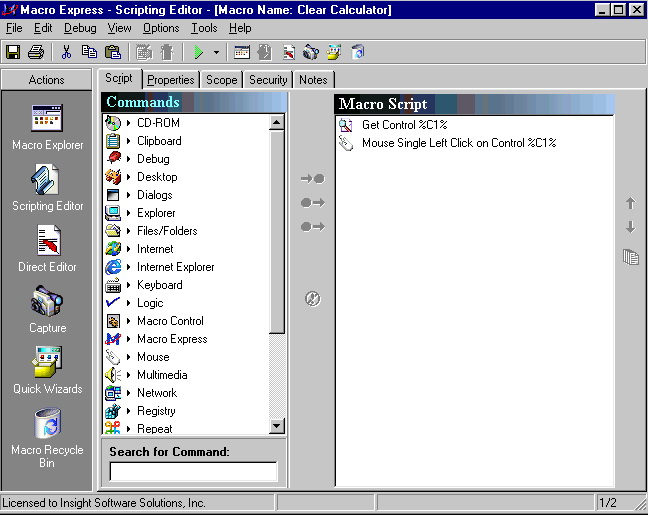648x517 pixels.
Task: Expand the Desktop command category
Action: pyautogui.click(x=129, y=177)
